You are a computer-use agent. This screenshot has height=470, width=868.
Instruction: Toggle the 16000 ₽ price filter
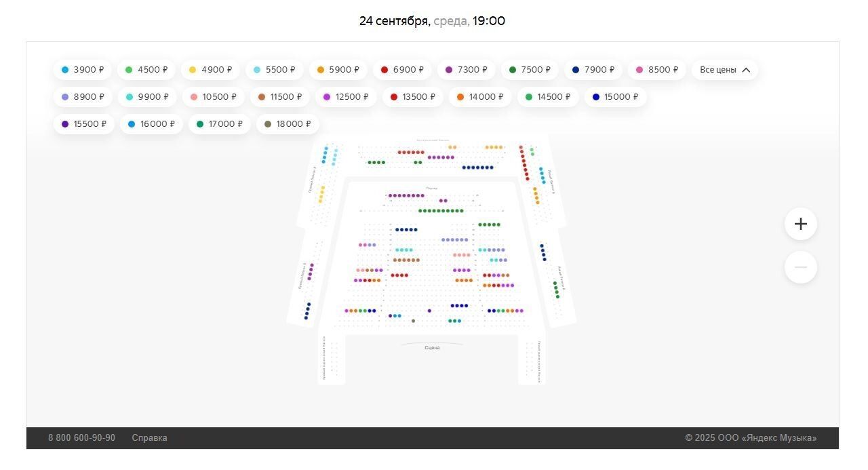[151, 124]
